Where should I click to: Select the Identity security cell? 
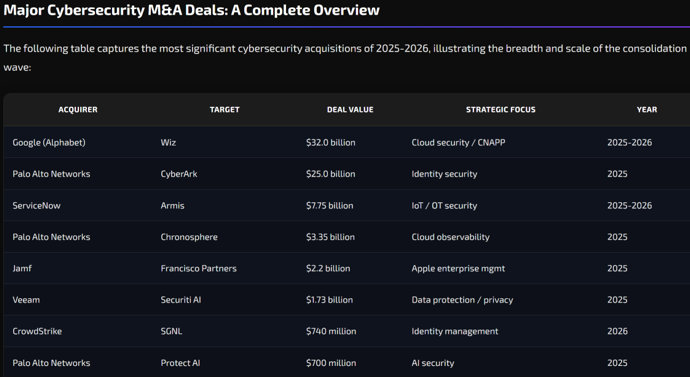[x=444, y=174]
